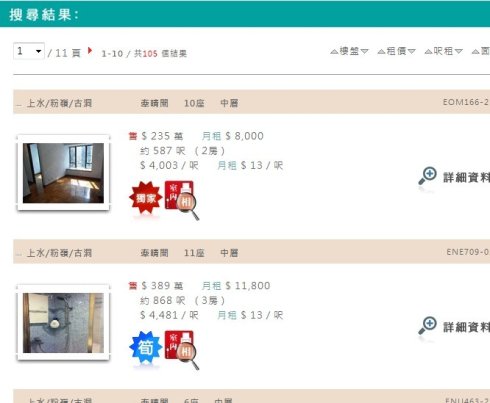This screenshot has height=403, width=490.
Task: Click the blue 筍 bargain badge
Action: pyautogui.click(x=146, y=347)
